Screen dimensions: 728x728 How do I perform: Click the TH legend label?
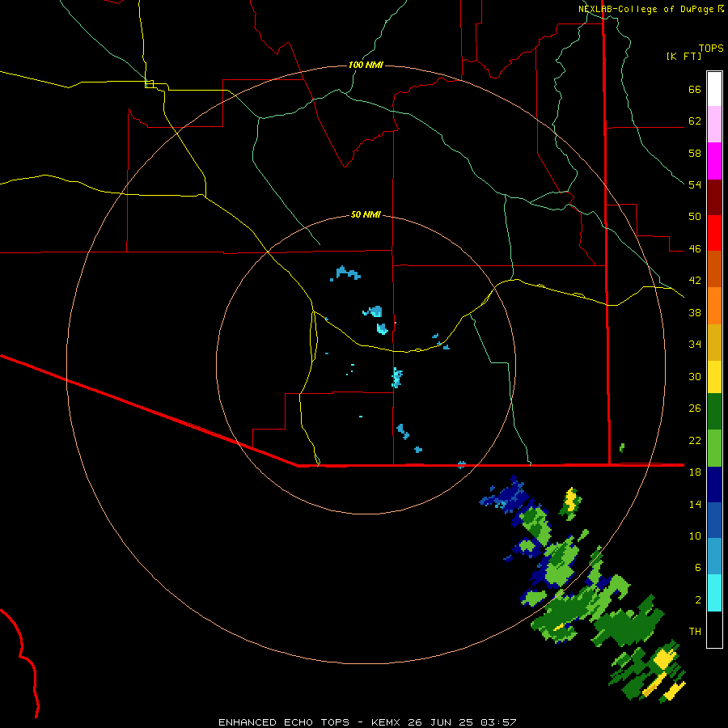click(695, 632)
